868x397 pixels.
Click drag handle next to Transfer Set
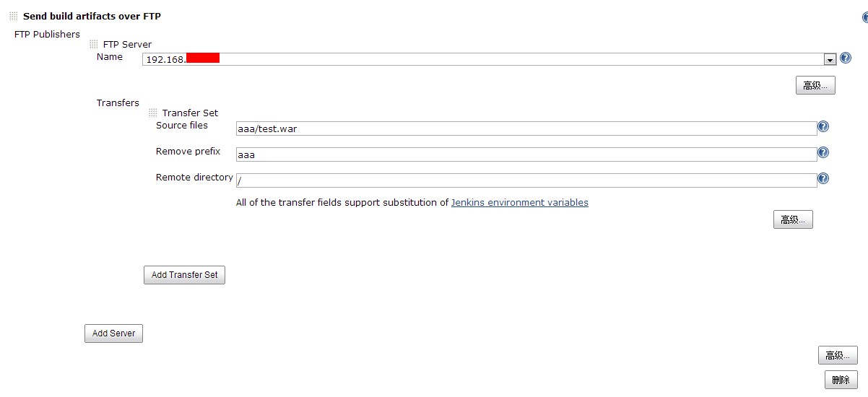153,113
